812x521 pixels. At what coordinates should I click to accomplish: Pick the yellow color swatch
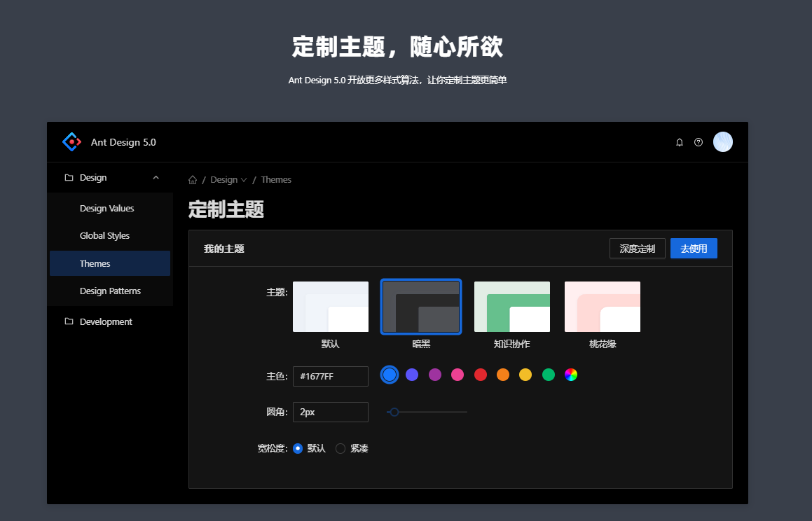[525, 375]
